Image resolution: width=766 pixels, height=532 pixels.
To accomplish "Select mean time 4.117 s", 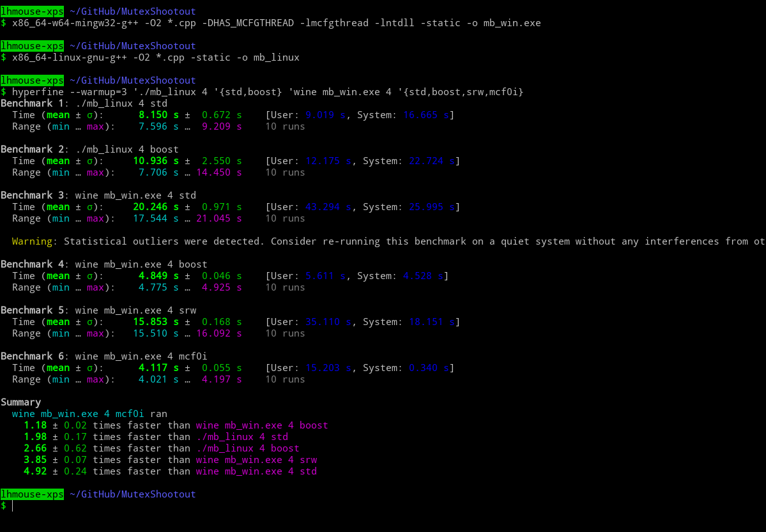I will pyautogui.click(x=159, y=368).
